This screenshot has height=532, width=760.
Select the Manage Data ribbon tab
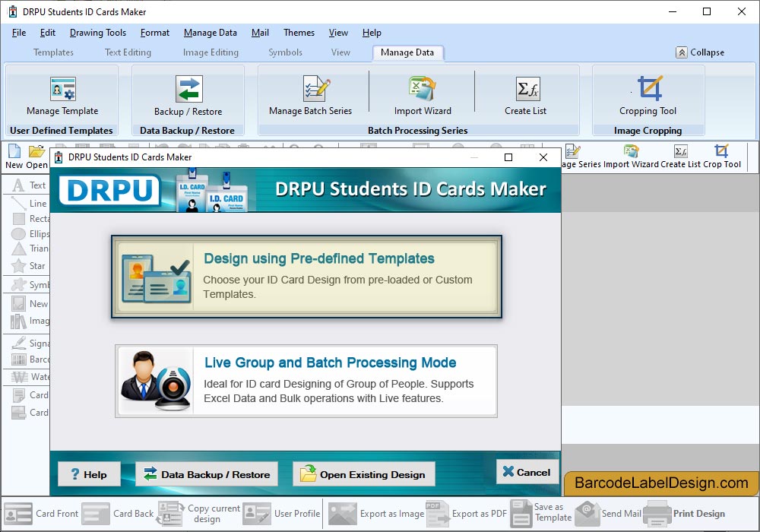(407, 52)
